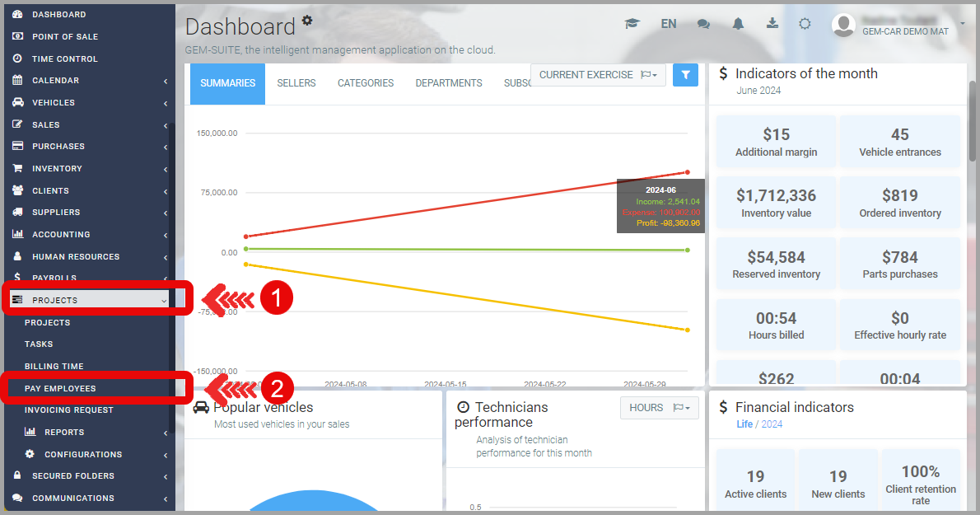The height and width of the screenshot is (515, 980).
Task: Click the download icon in header
Action: 772,24
